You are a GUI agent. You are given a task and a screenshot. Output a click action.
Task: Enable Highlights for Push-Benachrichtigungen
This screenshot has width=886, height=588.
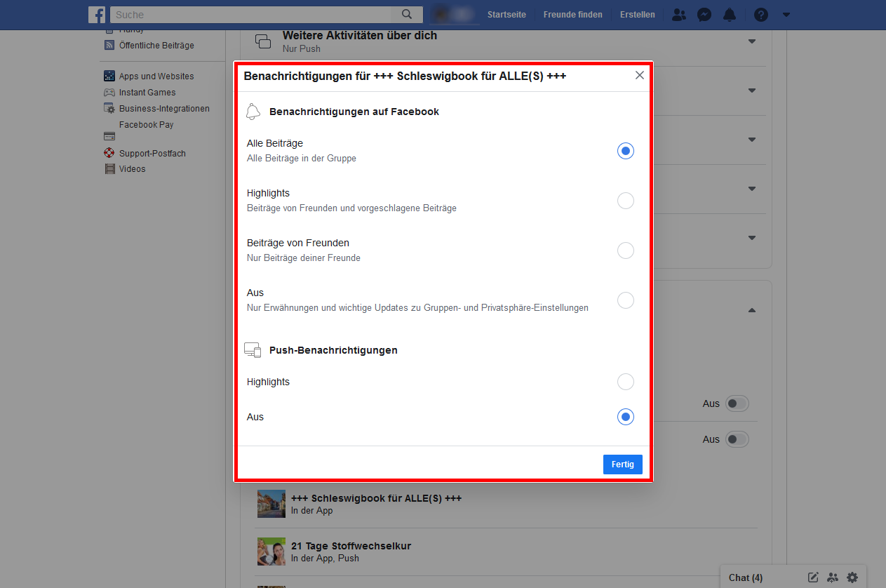[625, 382]
